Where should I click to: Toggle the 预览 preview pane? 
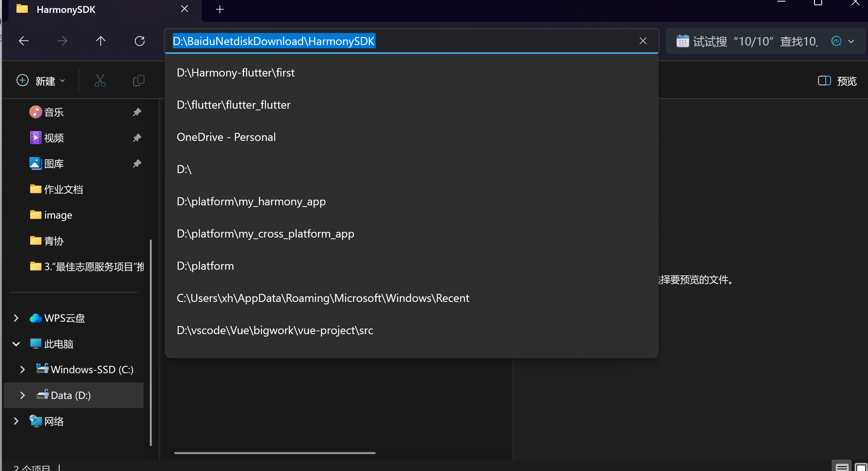pyautogui.click(x=837, y=81)
